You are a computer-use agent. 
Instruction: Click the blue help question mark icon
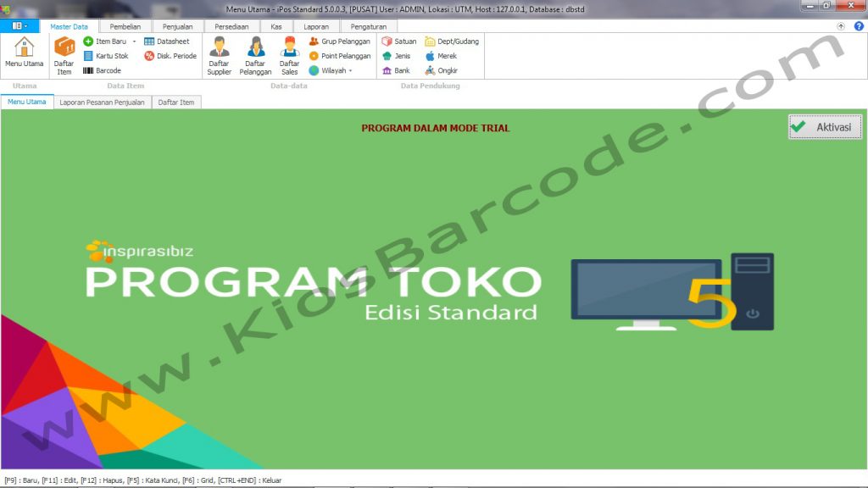point(858,26)
